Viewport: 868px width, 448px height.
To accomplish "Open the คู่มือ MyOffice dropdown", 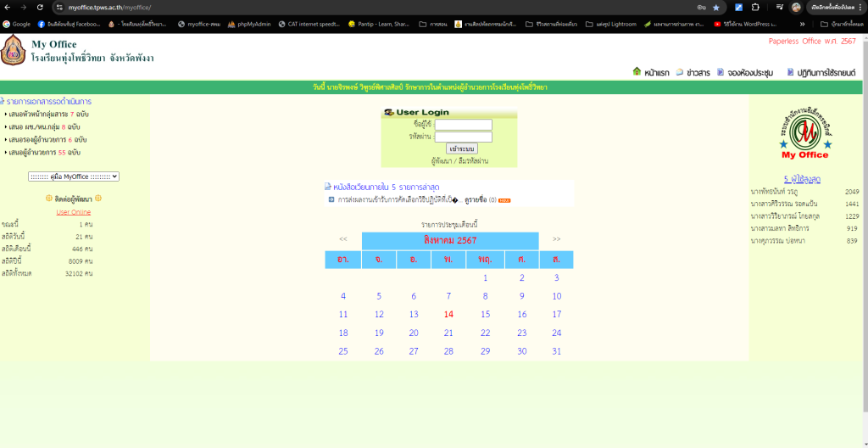I will (74, 176).
